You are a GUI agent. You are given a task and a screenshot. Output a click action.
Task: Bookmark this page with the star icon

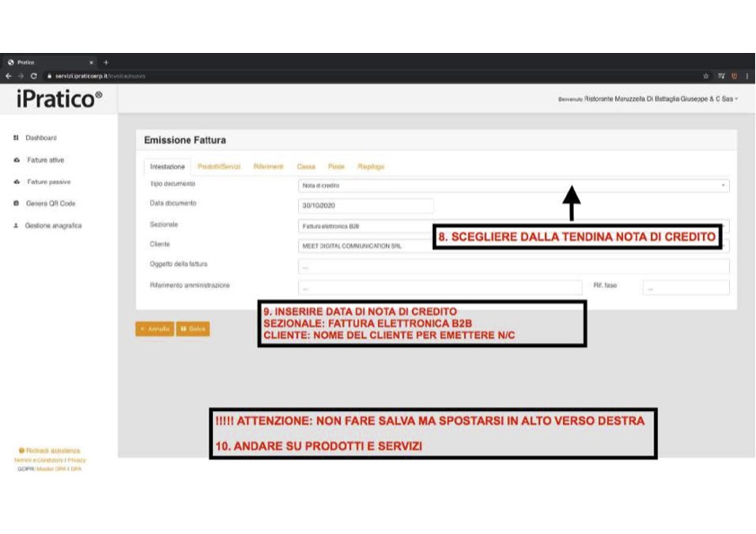707,75
